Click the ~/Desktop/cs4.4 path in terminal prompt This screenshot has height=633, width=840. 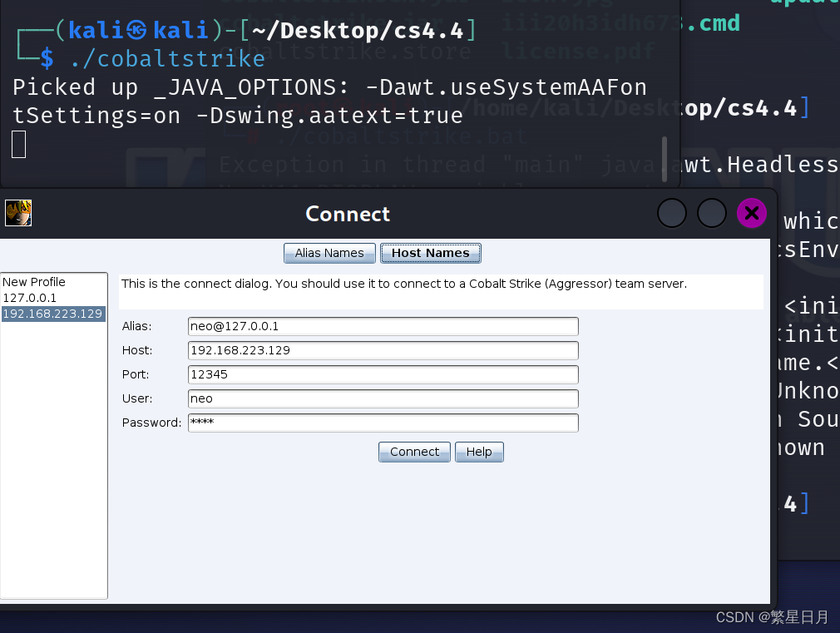(x=358, y=31)
